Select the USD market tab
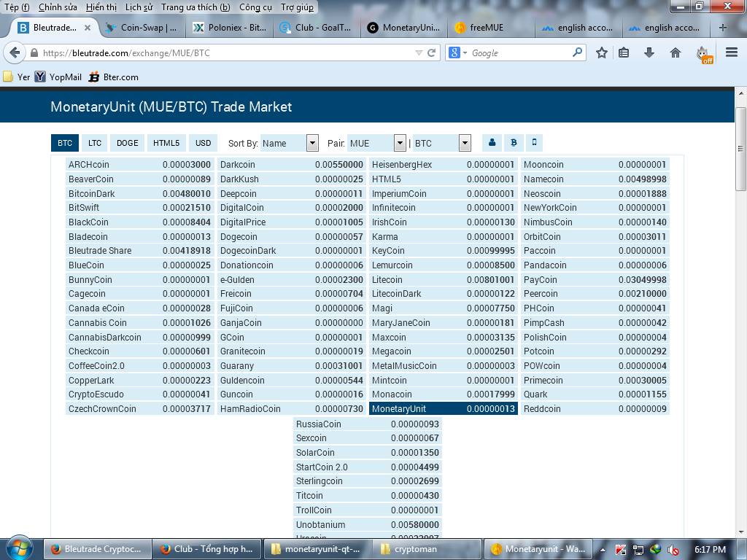747x560 pixels. (203, 143)
